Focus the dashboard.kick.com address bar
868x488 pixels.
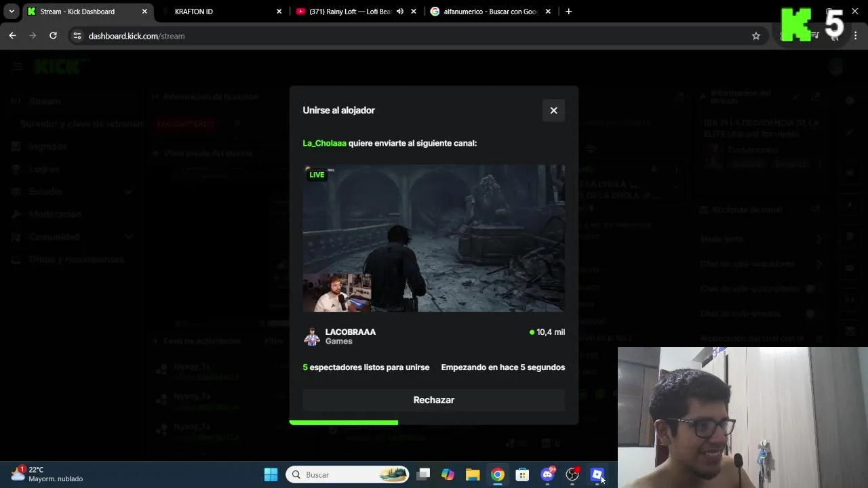[x=417, y=36]
